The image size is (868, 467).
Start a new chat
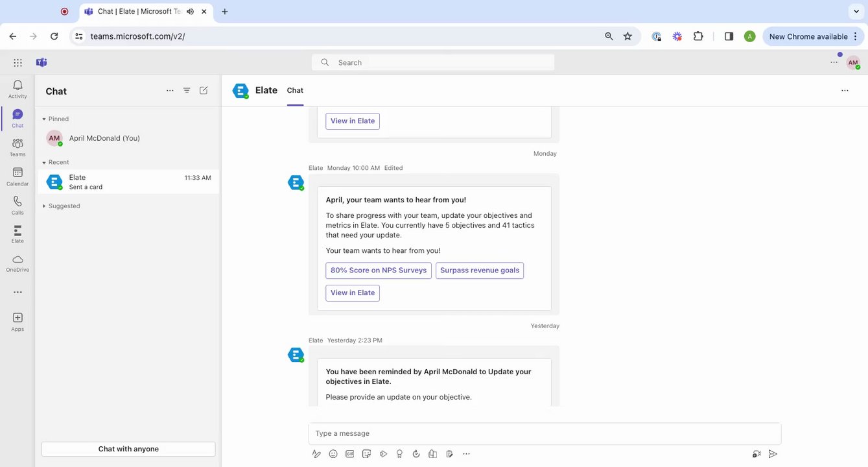pos(204,91)
